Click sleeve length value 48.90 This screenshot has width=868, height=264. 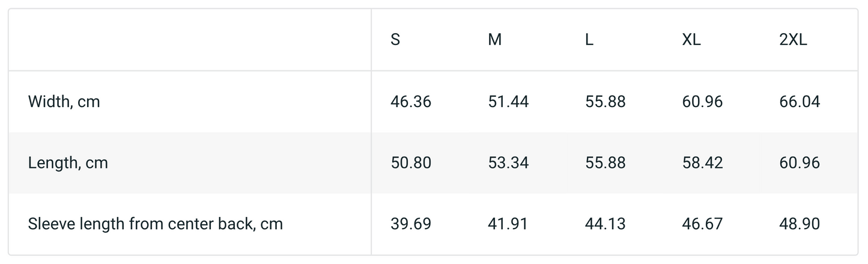point(800,224)
